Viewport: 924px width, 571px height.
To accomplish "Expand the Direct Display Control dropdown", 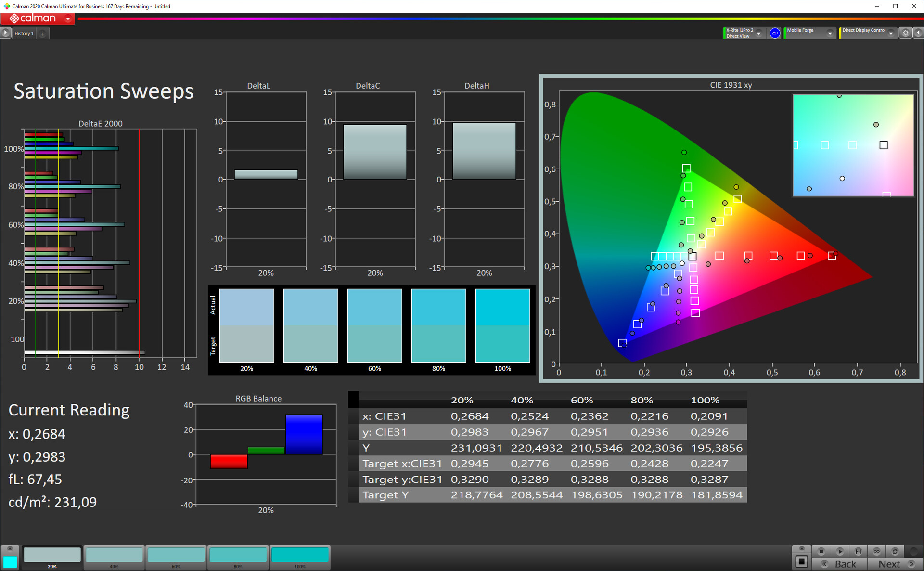I will 891,33.
